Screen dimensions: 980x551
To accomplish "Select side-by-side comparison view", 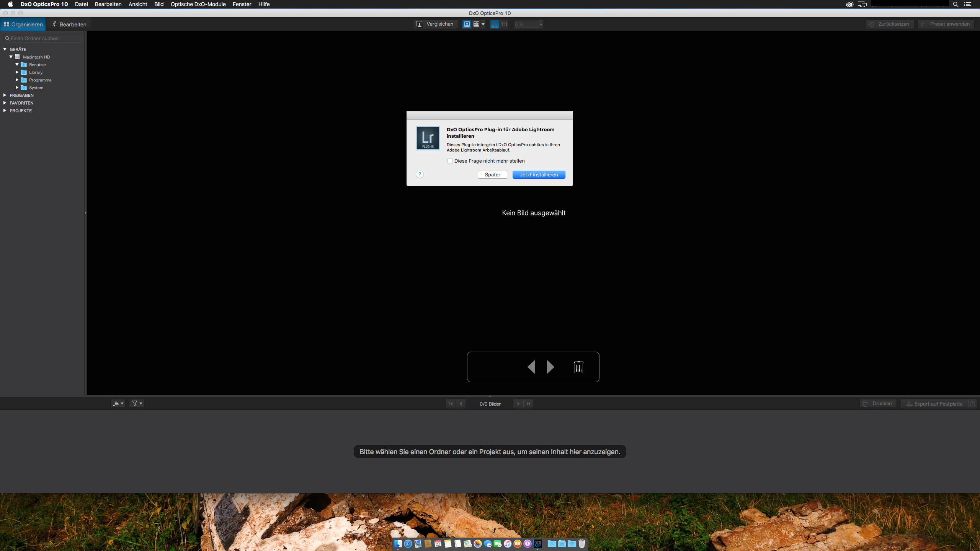I will [476, 24].
